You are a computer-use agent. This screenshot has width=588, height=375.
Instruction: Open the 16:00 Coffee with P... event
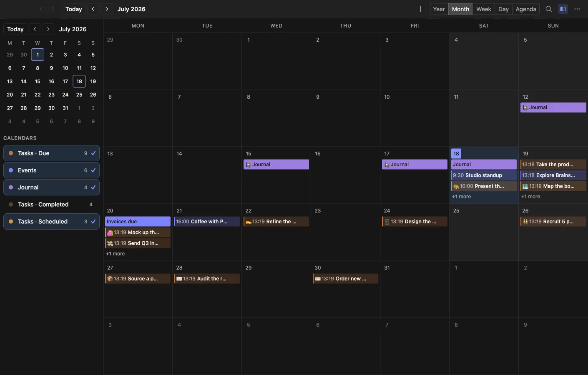click(x=207, y=222)
